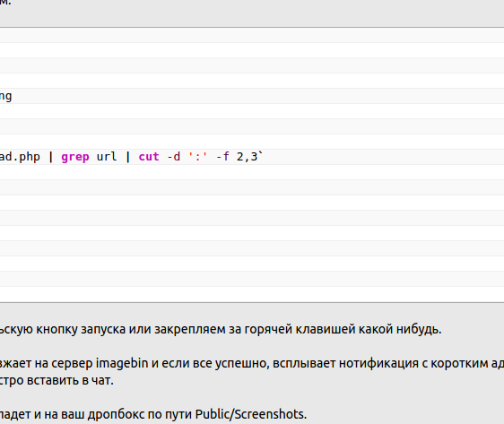Viewport: 504px width, 424px height.
Task: Click the phrase 'кнопку запуска' in the text
Action: 81,330
